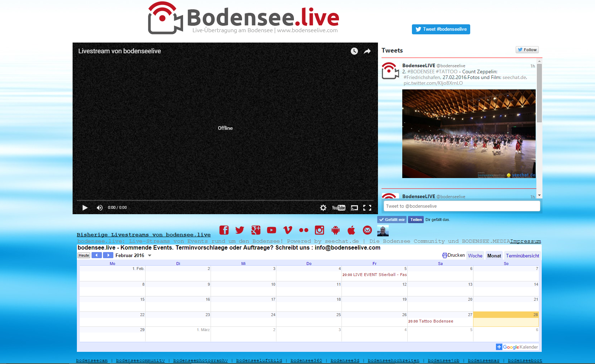The height and width of the screenshot is (364, 595).
Task: Switch calendar to Woche view
Action: coord(475,256)
